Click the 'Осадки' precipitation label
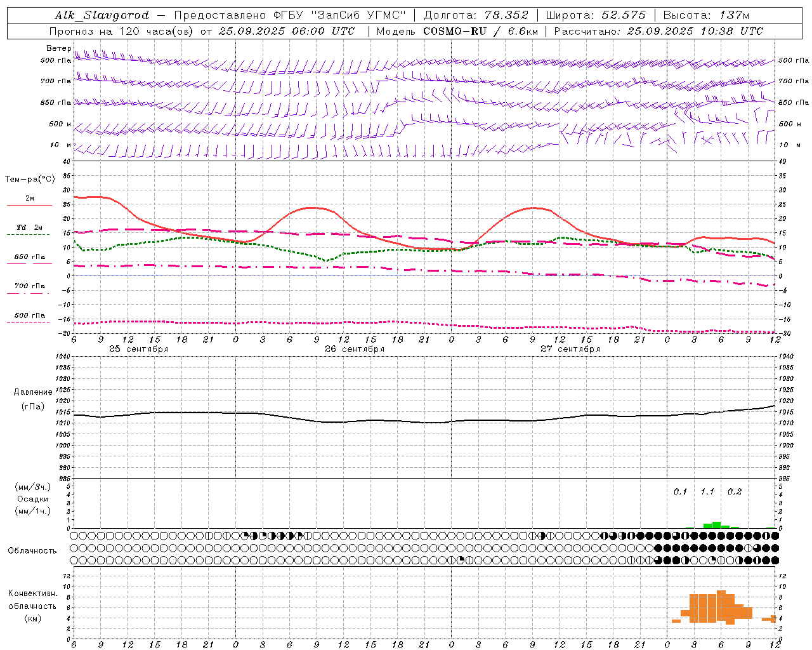This screenshot has height=650, width=812. pyautogui.click(x=32, y=499)
